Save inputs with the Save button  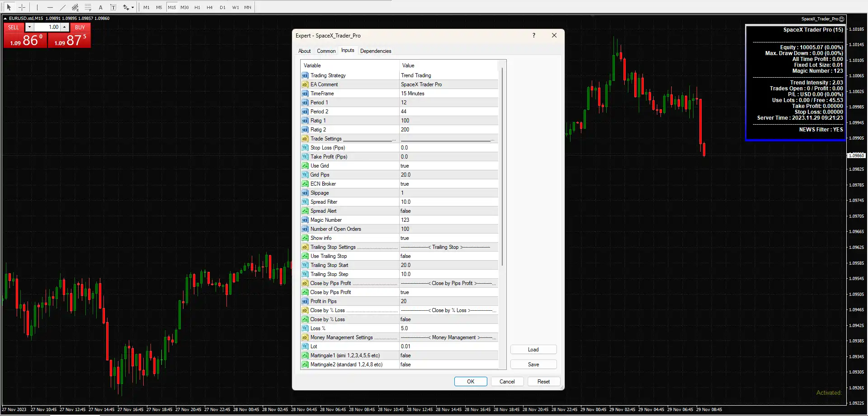click(x=533, y=365)
